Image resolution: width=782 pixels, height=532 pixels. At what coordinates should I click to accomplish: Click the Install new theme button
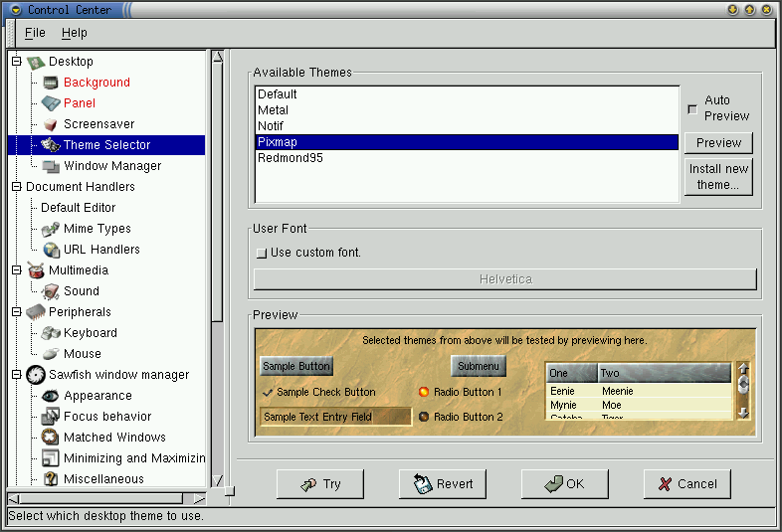click(718, 177)
